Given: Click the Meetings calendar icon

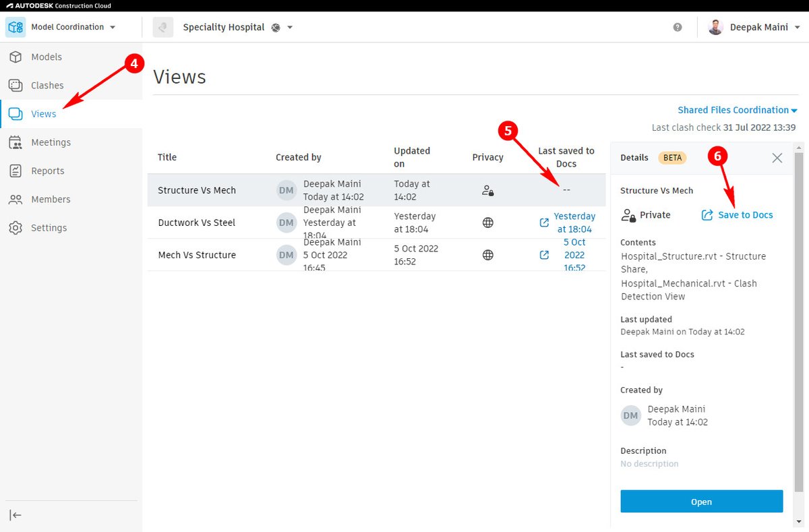Looking at the screenshot, I should pos(16,142).
